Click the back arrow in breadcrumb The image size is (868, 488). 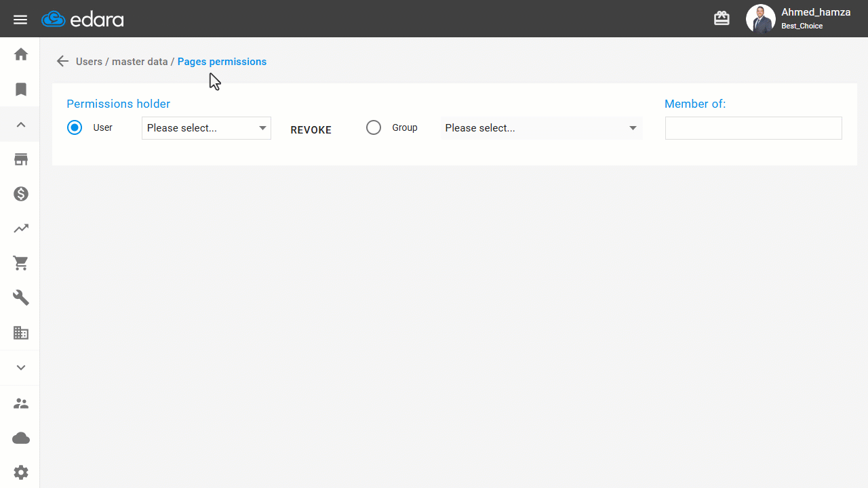click(62, 61)
